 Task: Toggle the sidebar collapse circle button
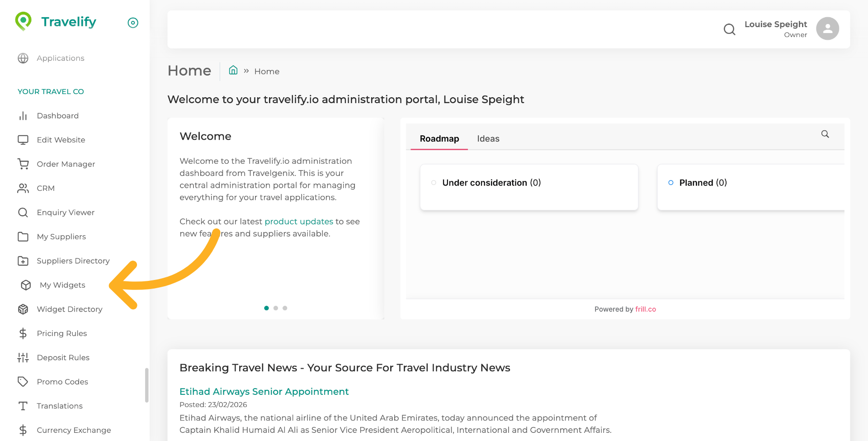tap(133, 23)
